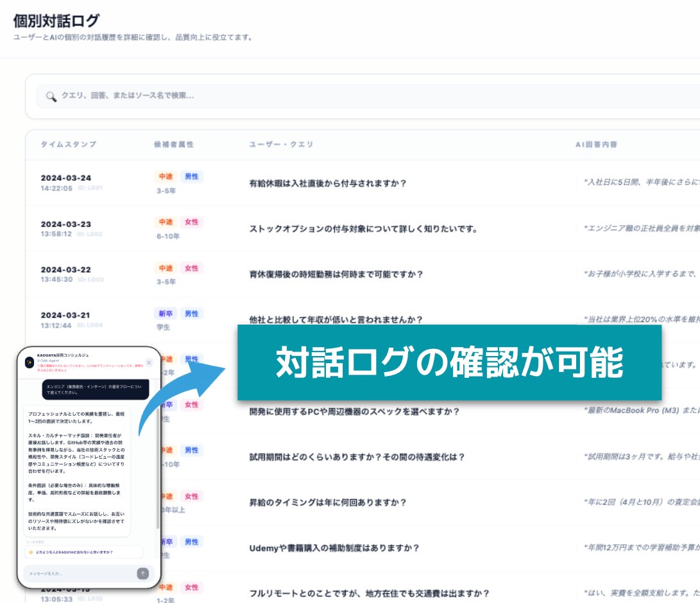This screenshot has height=603, width=700.
Task: Click the 女性 tag in the 2024-03-23 row
Action: click(191, 222)
